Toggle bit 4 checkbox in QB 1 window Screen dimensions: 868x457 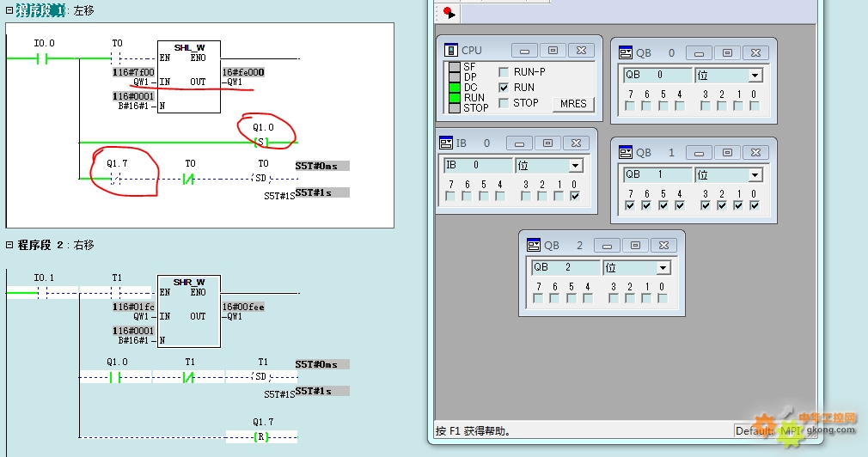(x=680, y=205)
